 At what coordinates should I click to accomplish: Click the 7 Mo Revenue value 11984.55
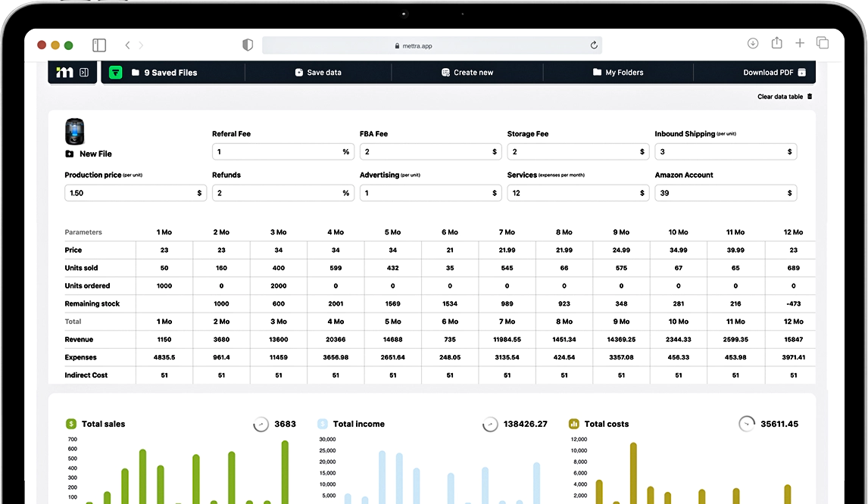507,340
